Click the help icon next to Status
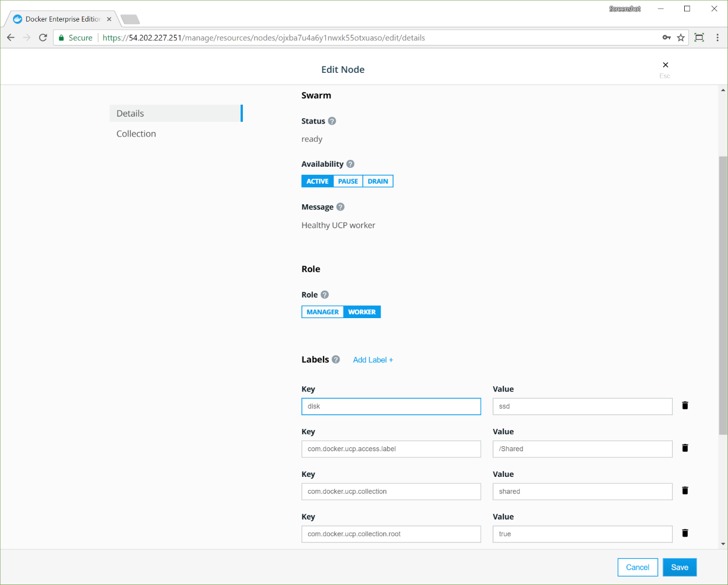The image size is (728, 585). 332,121
